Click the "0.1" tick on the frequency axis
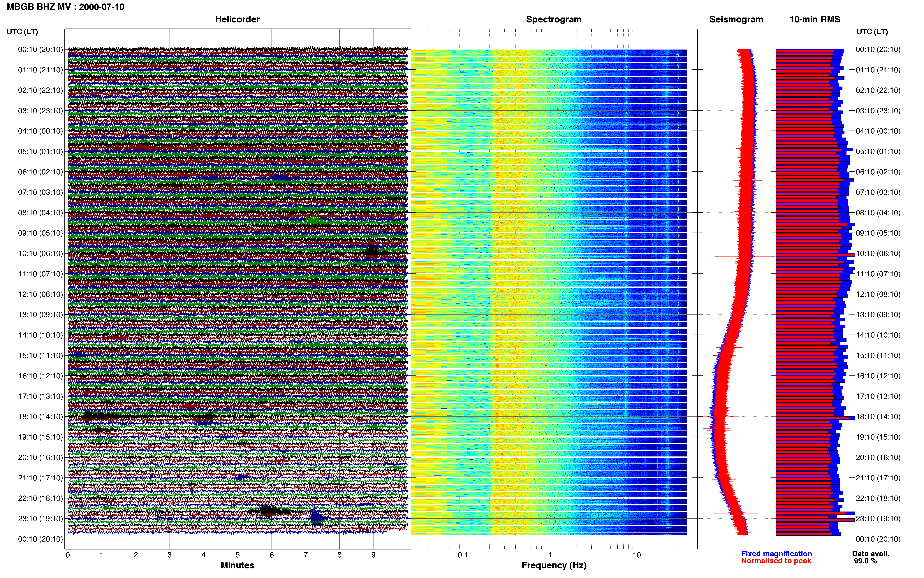 click(463, 555)
